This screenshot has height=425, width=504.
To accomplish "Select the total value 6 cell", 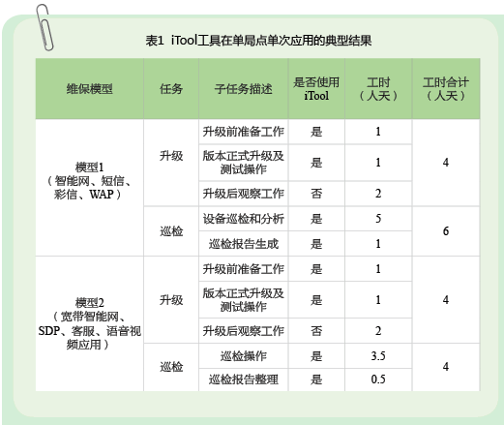I will pyautogui.click(x=446, y=231).
